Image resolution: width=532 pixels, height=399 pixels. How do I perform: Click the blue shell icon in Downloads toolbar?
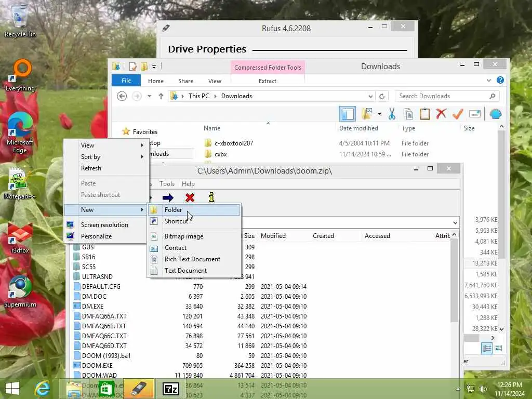pos(495,114)
